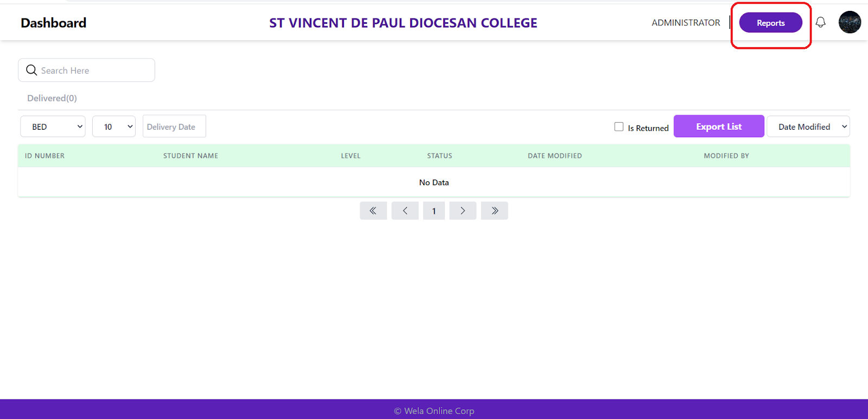The height and width of the screenshot is (419, 868).
Task: Click the DATE MODIFIED column header
Action: coord(554,156)
